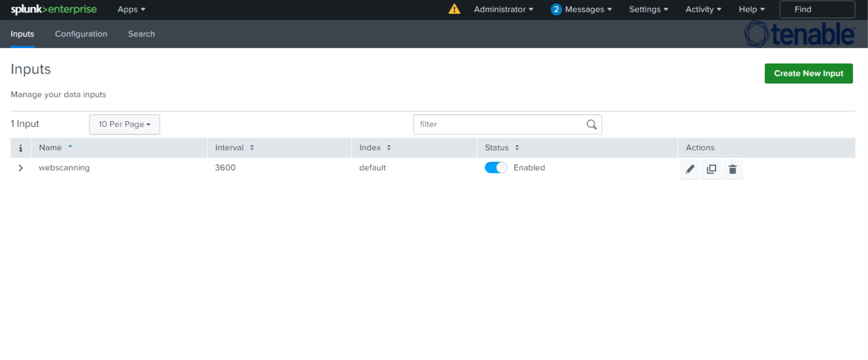Click the Splunk enterprise logo
Screen dimensions: 868x360
[x=54, y=9]
